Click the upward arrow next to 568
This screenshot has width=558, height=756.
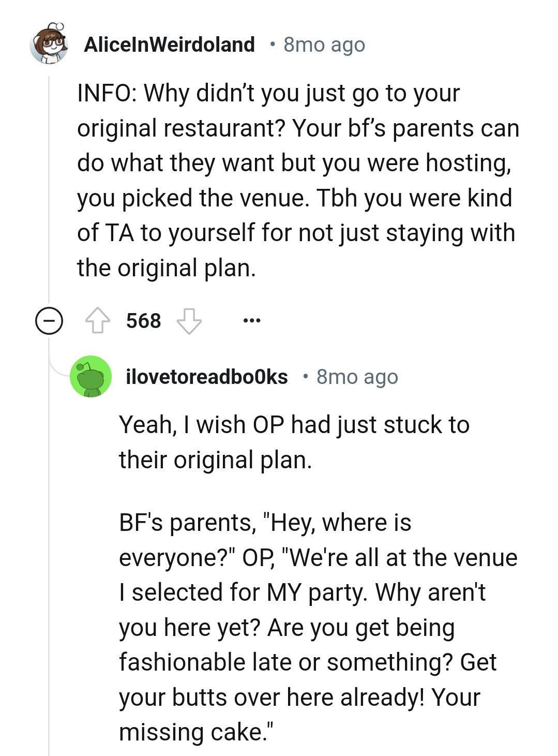[x=99, y=320]
